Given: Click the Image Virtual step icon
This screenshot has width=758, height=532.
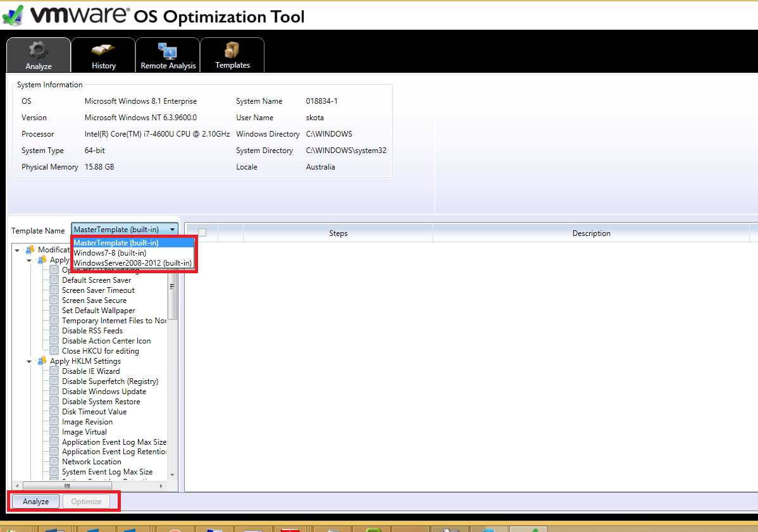Looking at the screenshot, I should (54, 432).
